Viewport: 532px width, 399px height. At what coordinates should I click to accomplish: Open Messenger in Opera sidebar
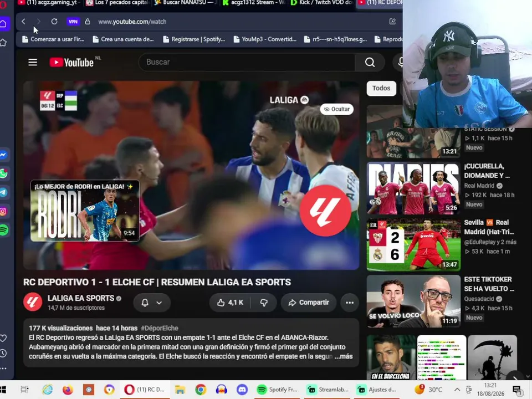pos(3,155)
